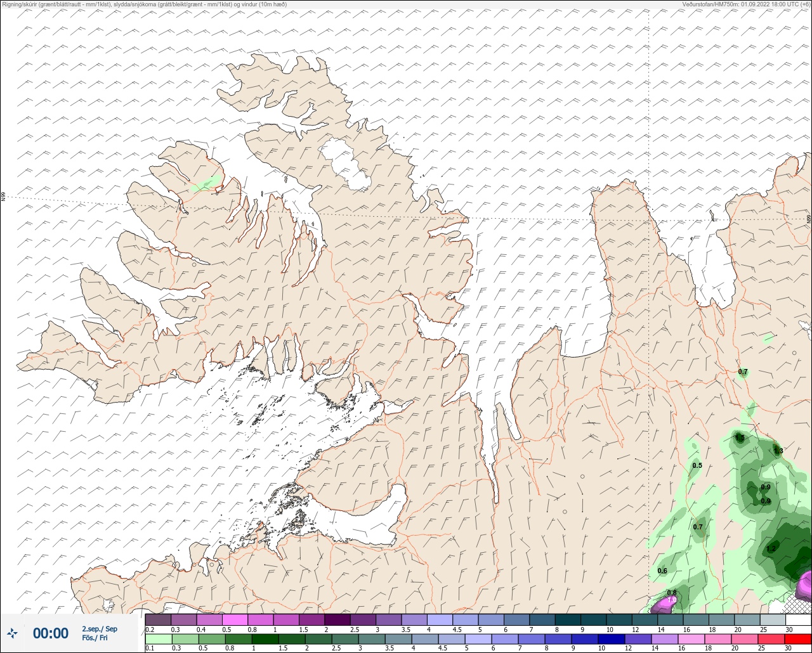Select the 'Fös./ Fri' weekday label
The image size is (812, 653).
tap(95, 638)
